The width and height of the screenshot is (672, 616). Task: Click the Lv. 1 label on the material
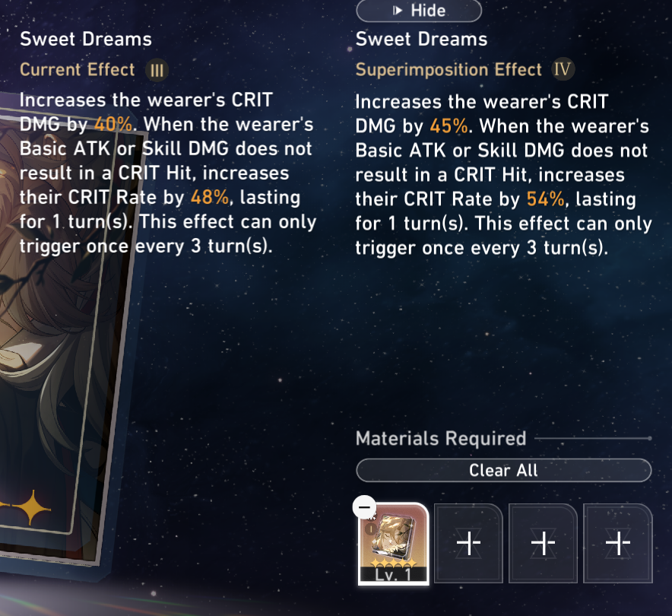393,574
